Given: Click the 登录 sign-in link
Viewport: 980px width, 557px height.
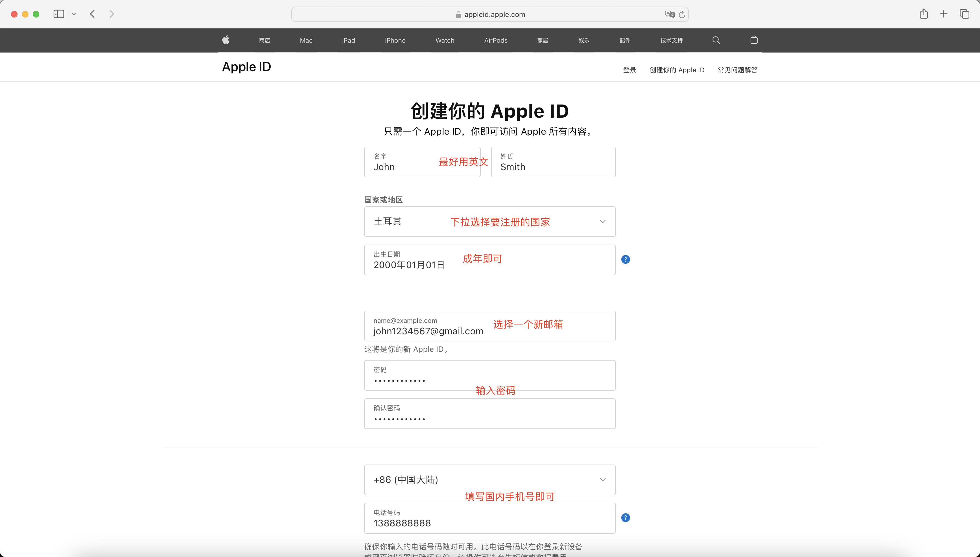Looking at the screenshot, I should point(629,70).
